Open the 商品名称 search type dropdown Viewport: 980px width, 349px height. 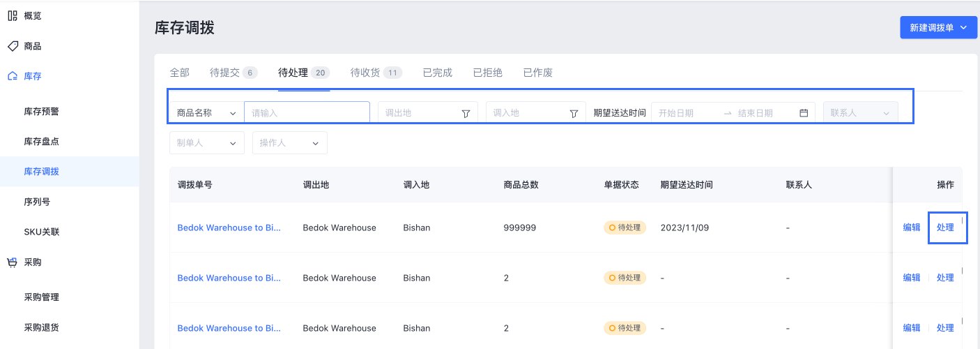coord(207,112)
